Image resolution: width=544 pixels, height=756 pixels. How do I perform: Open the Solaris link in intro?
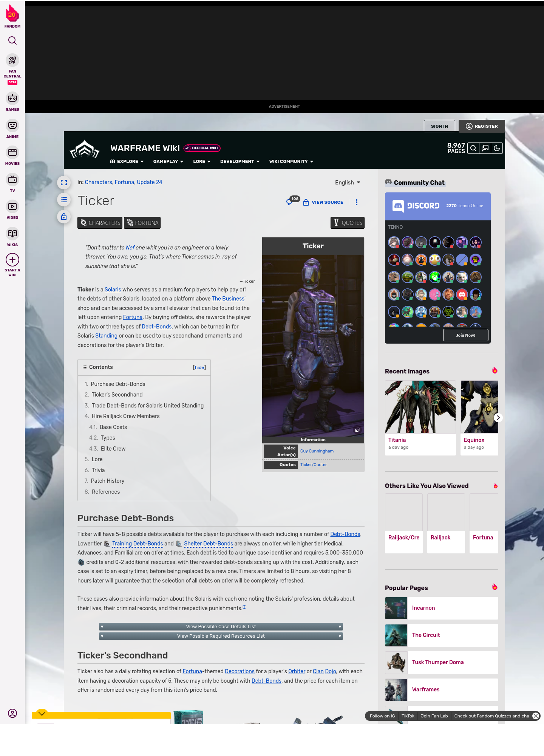tap(113, 290)
